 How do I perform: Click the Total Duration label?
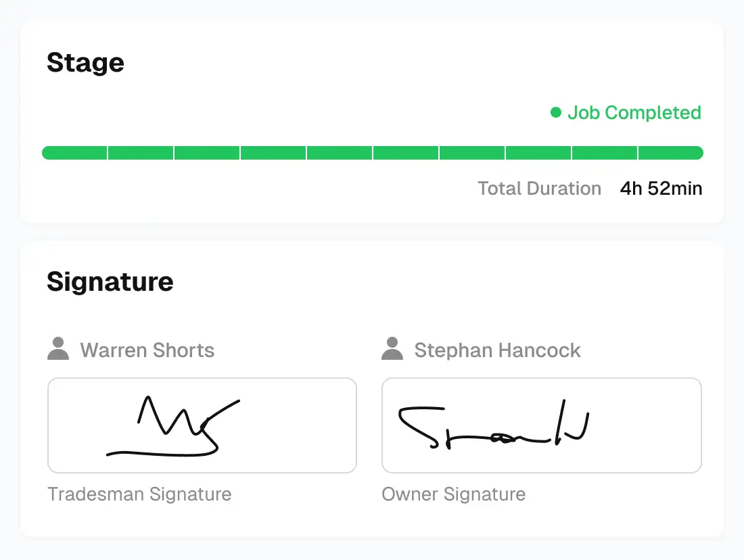(539, 188)
